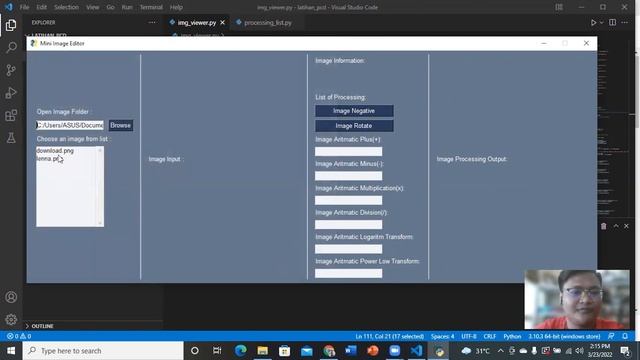Open the Search view in activity bar
640x360 pixels.
pyautogui.click(x=11, y=47)
